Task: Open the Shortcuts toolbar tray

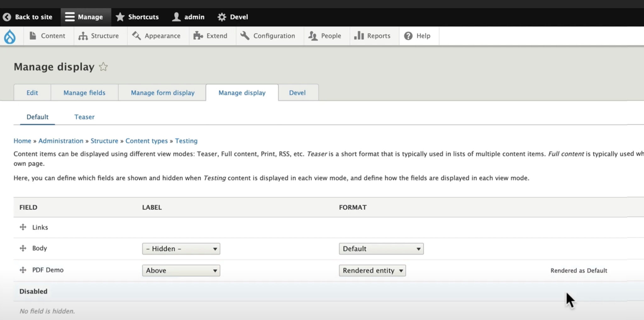Action: pyautogui.click(x=137, y=17)
